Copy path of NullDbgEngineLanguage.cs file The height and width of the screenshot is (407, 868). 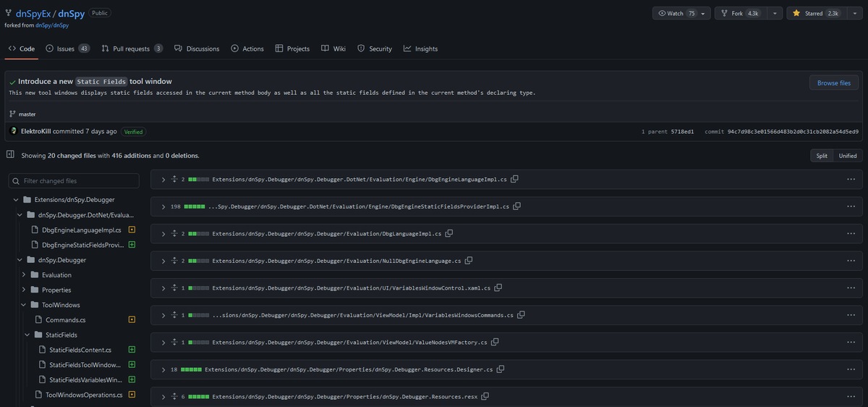point(469,261)
